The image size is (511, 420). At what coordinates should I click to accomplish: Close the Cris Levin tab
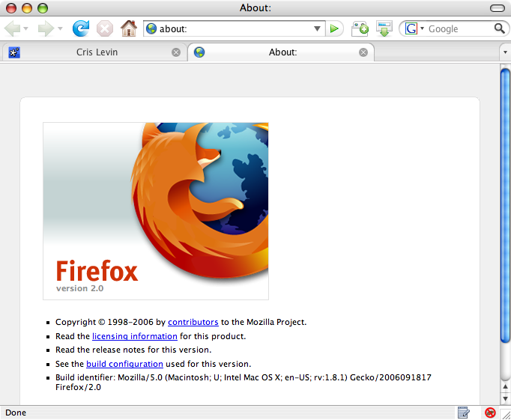[x=176, y=52]
